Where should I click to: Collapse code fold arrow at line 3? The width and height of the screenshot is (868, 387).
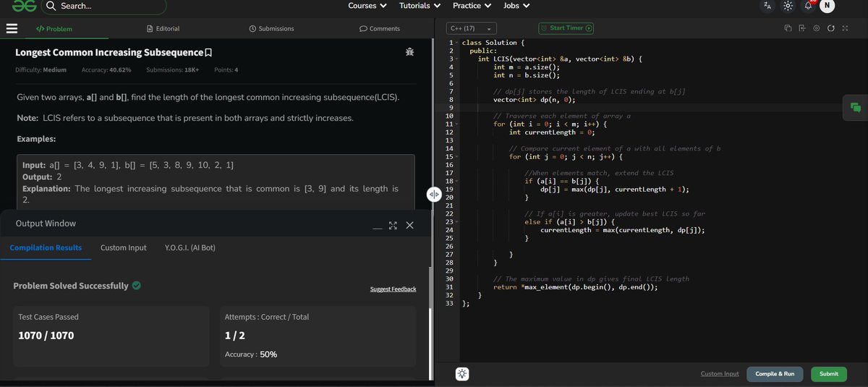click(x=456, y=59)
